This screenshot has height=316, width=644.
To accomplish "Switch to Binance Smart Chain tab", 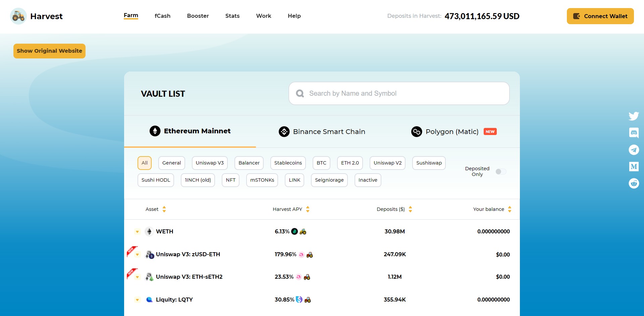I will (x=322, y=132).
